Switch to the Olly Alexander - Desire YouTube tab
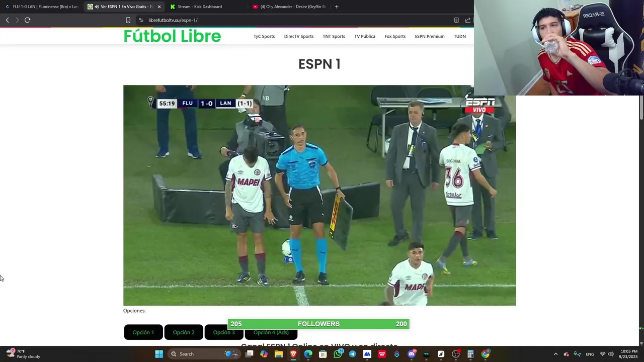Screen dimensions: 644x362 coord(289,7)
